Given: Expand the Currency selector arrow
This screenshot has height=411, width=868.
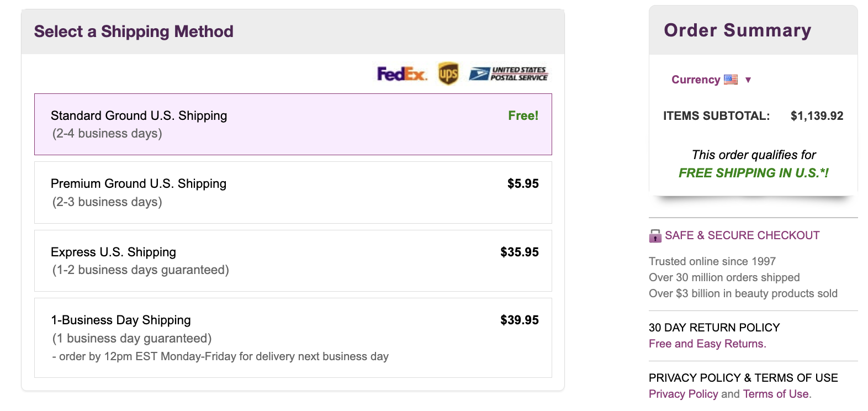Looking at the screenshot, I should click(x=749, y=80).
